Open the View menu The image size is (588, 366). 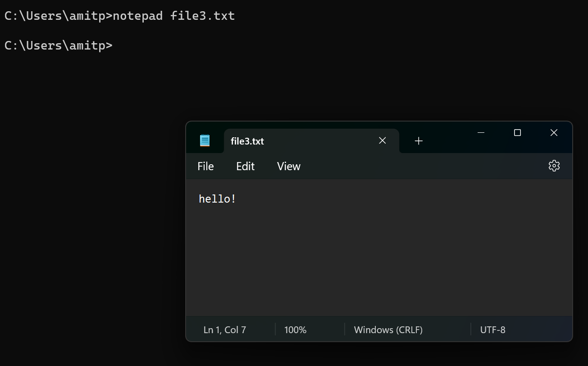(288, 166)
